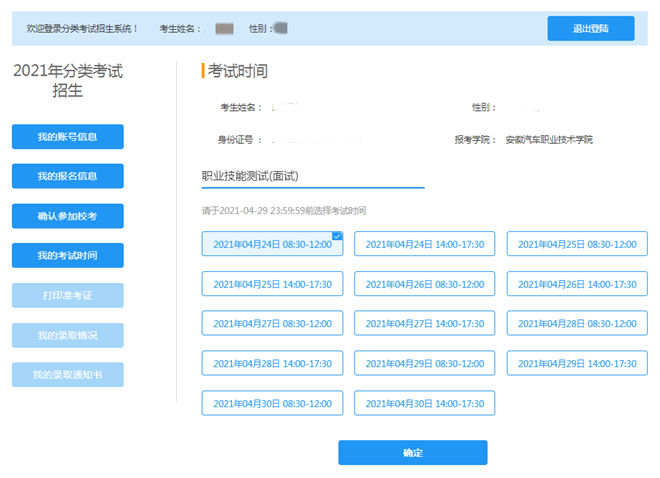Screen dimensions: 660x478
Task: Choose the 04月28日 08:30-12:00 slot
Action: point(577,324)
